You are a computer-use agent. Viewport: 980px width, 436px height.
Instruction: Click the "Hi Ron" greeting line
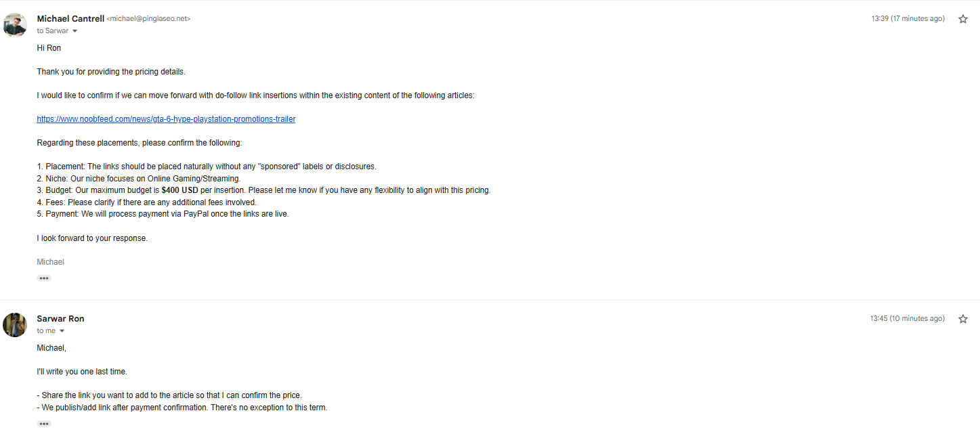49,48
